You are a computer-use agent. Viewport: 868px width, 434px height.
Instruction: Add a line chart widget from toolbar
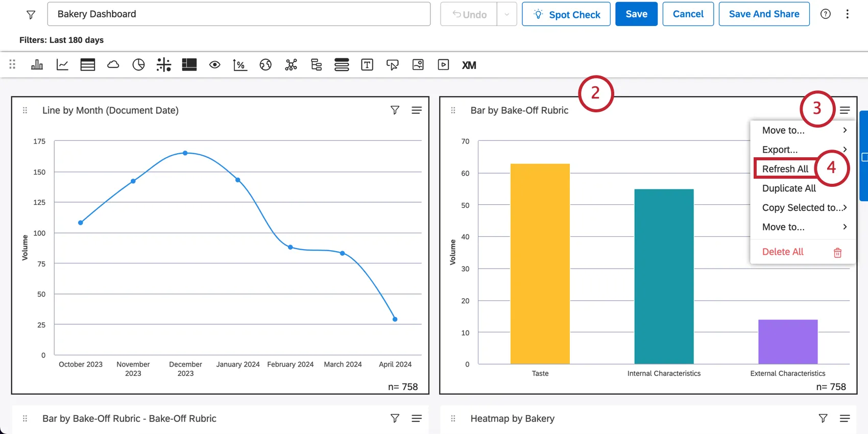point(62,65)
